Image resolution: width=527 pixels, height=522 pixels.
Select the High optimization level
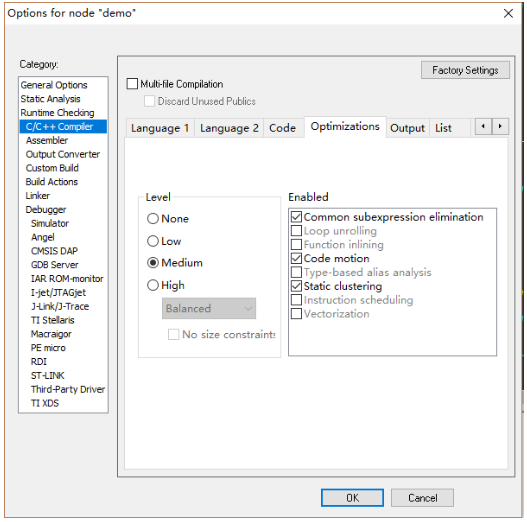pos(153,285)
